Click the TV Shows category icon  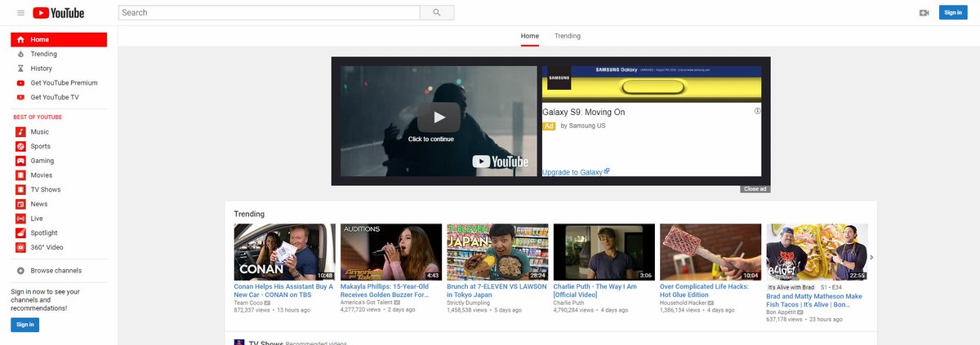click(20, 190)
